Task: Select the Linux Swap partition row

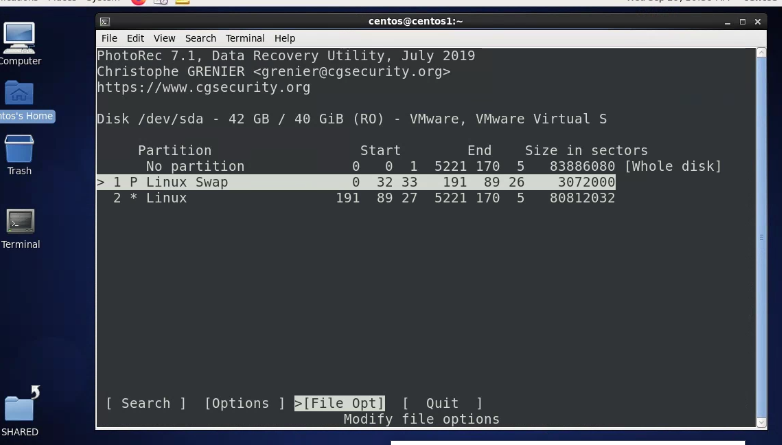Action: (356, 182)
